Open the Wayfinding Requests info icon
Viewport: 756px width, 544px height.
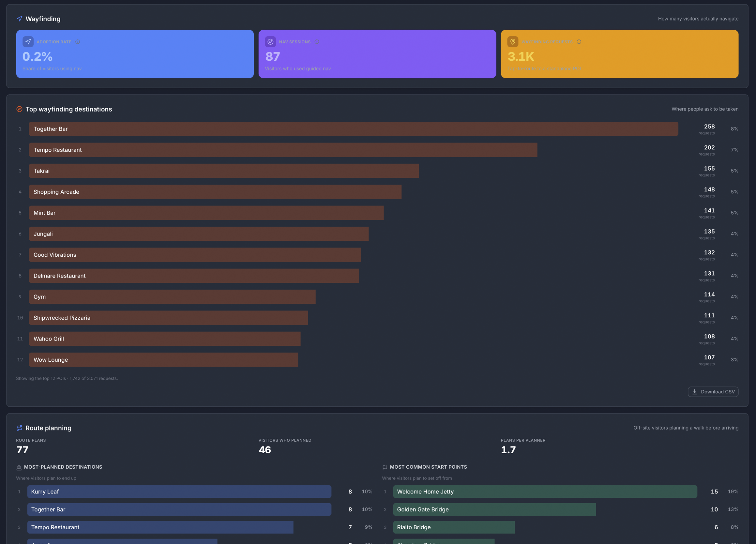pos(579,42)
